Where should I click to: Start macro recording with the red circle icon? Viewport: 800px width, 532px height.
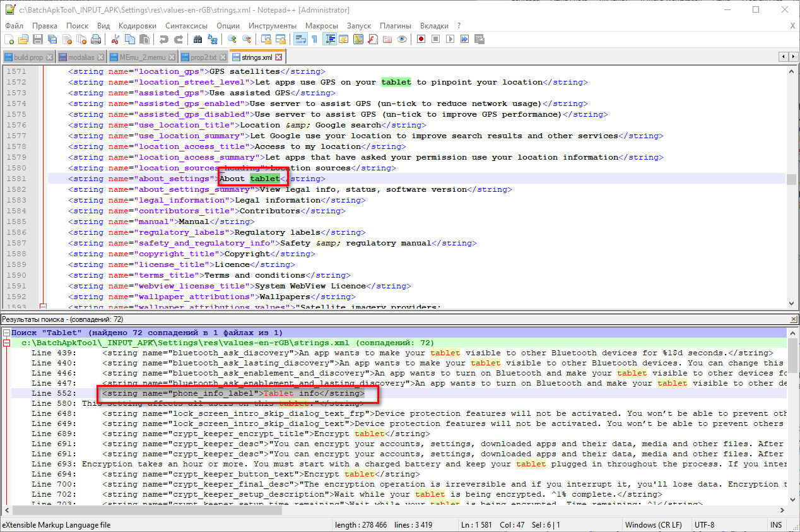[421, 39]
